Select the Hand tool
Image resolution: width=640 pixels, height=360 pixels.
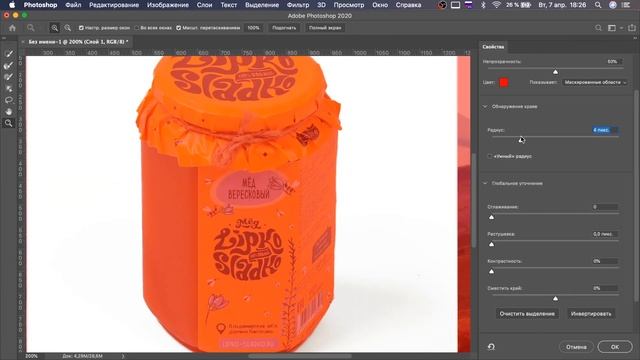(9, 111)
